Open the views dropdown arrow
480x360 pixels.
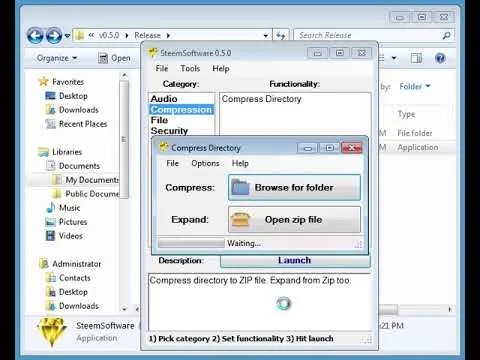394,58
